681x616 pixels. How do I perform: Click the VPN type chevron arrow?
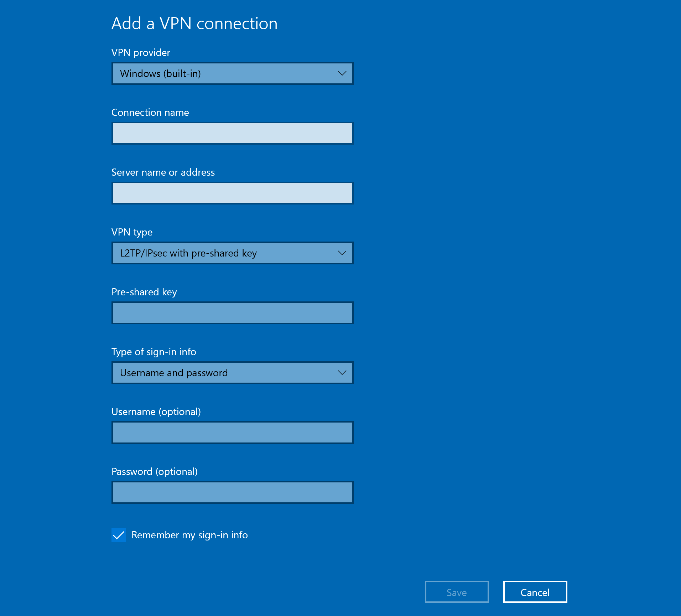(342, 253)
